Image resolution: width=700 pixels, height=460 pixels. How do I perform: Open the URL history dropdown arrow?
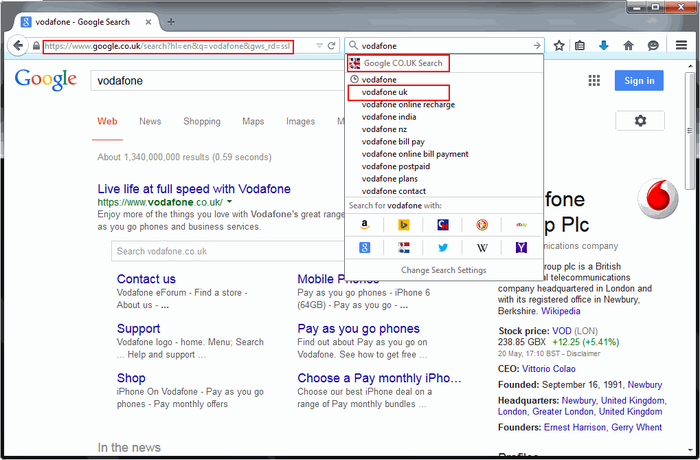pos(319,46)
